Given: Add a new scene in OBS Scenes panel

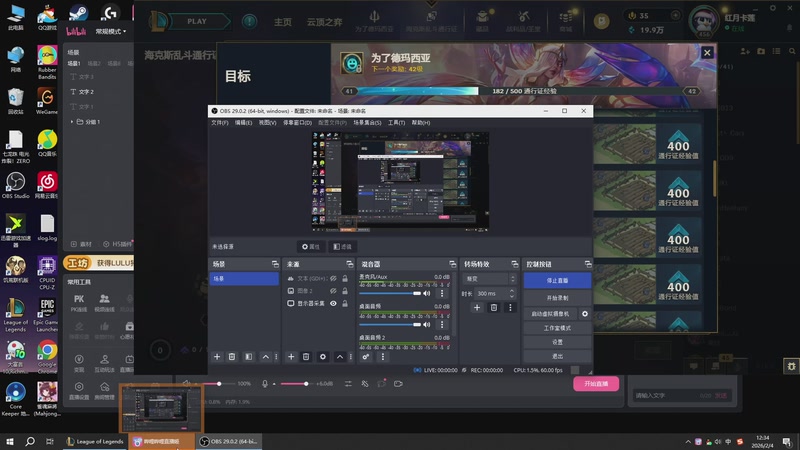Looking at the screenshot, I should pyautogui.click(x=217, y=357).
